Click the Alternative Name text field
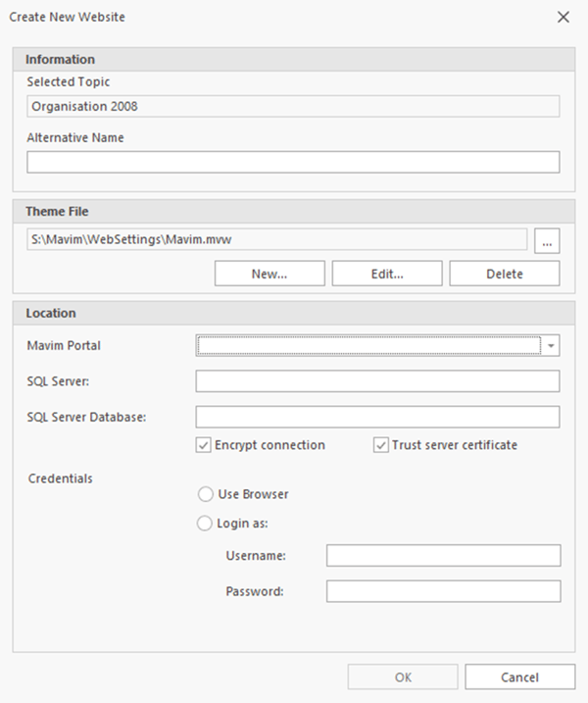This screenshot has height=703, width=588. tap(292, 162)
